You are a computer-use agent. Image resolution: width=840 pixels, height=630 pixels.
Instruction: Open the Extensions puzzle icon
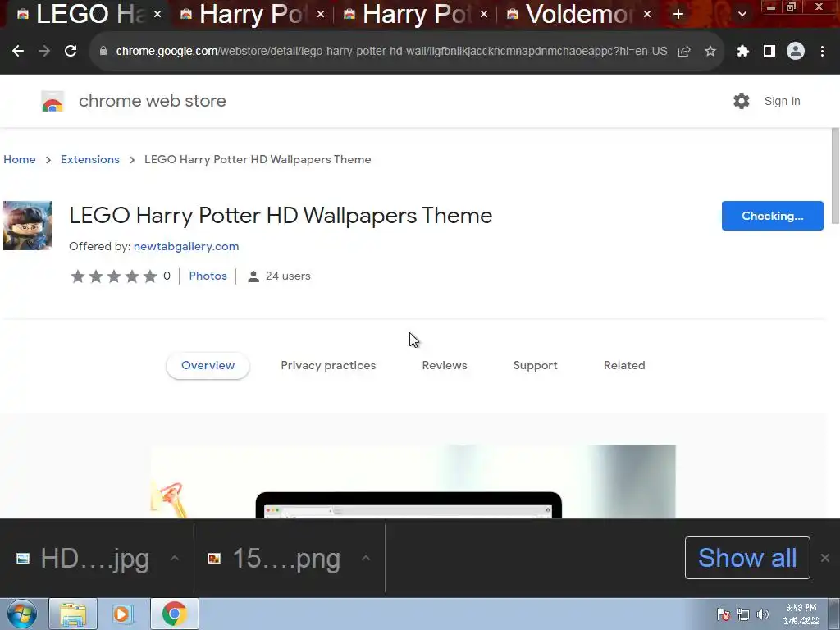tap(743, 51)
